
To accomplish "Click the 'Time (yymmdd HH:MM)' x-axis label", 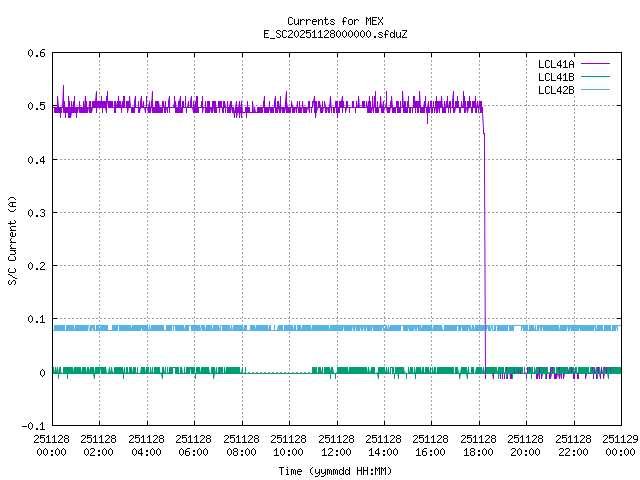I will pyautogui.click(x=334, y=470).
